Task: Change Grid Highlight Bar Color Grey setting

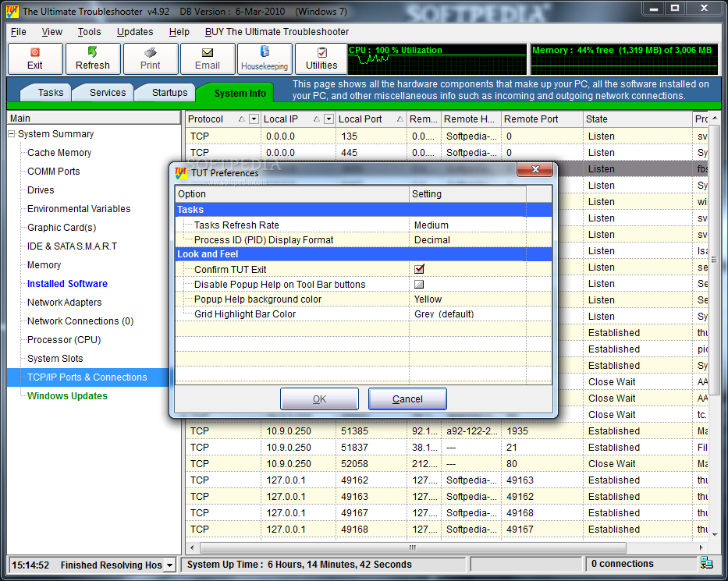Action: pyautogui.click(x=467, y=314)
